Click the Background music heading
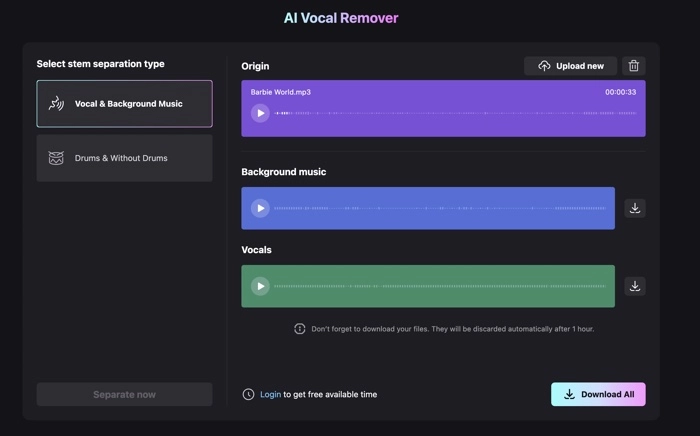This screenshot has width=700, height=436. pos(283,172)
